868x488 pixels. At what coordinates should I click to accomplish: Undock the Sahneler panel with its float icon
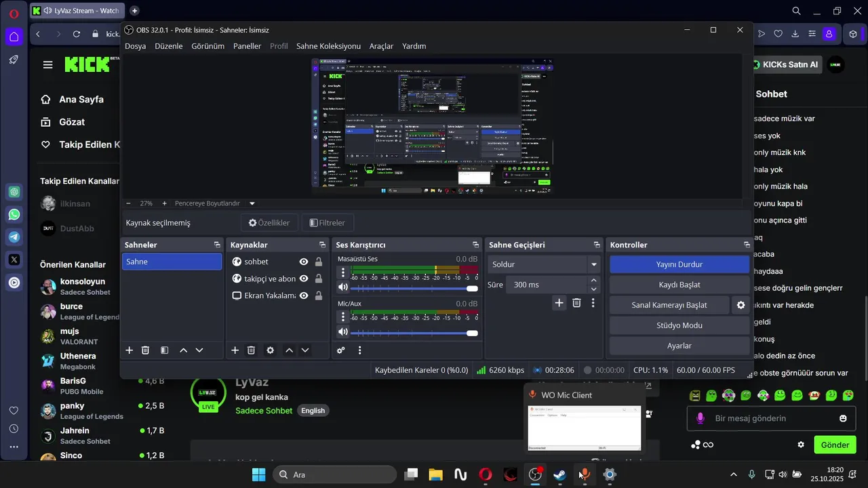coord(217,245)
